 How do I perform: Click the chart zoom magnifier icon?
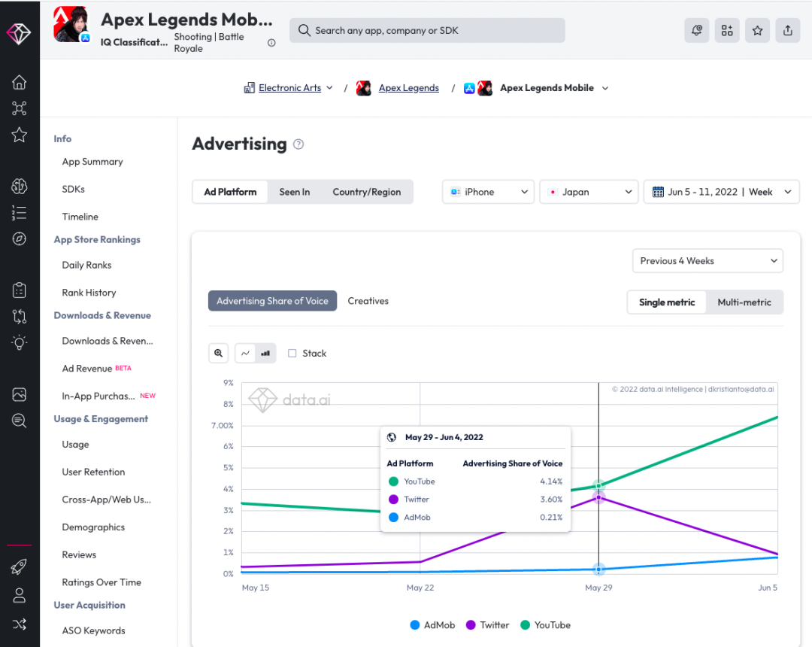tap(218, 353)
